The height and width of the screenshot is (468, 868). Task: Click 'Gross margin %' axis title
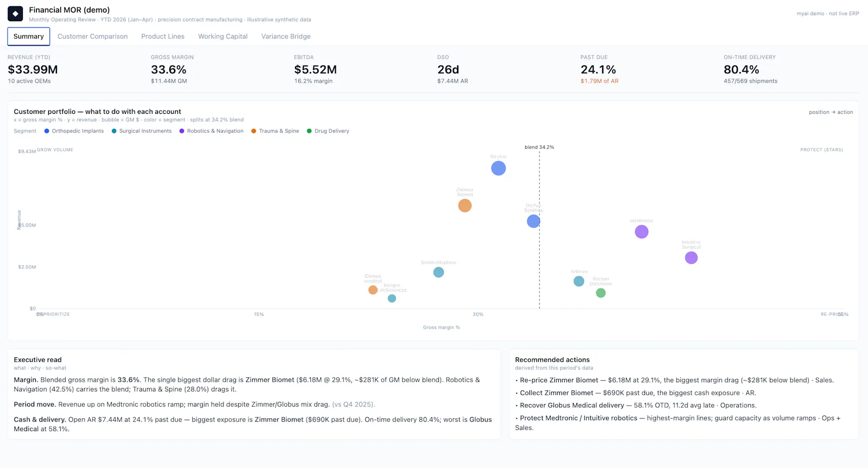point(442,328)
